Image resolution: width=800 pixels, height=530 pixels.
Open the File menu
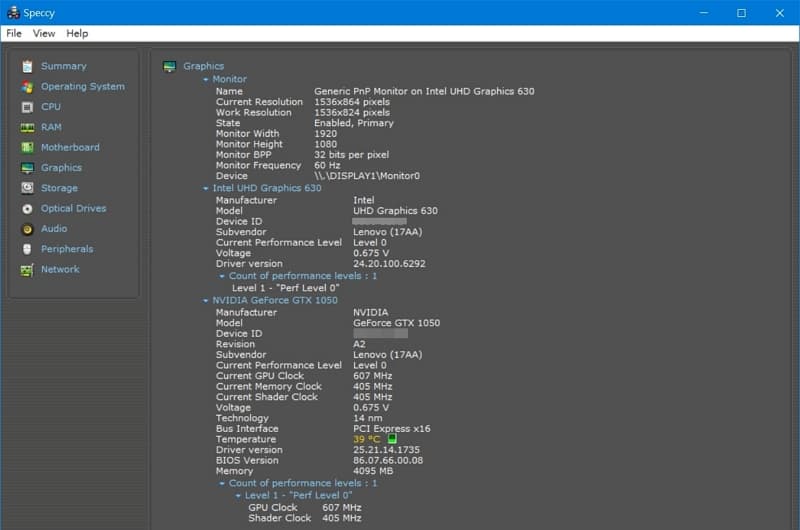tap(14, 33)
